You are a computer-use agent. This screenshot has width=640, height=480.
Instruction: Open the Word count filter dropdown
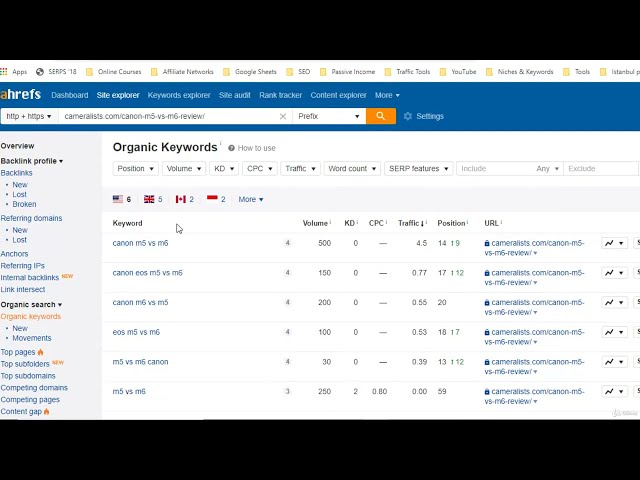click(352, 169)
